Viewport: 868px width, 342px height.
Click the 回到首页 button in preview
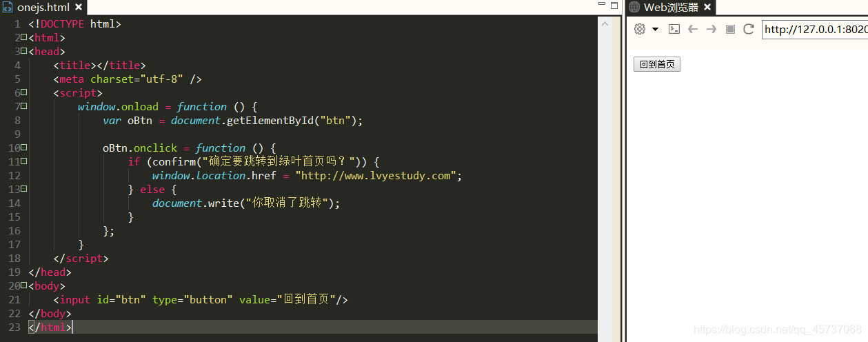(x=657, y=64)
